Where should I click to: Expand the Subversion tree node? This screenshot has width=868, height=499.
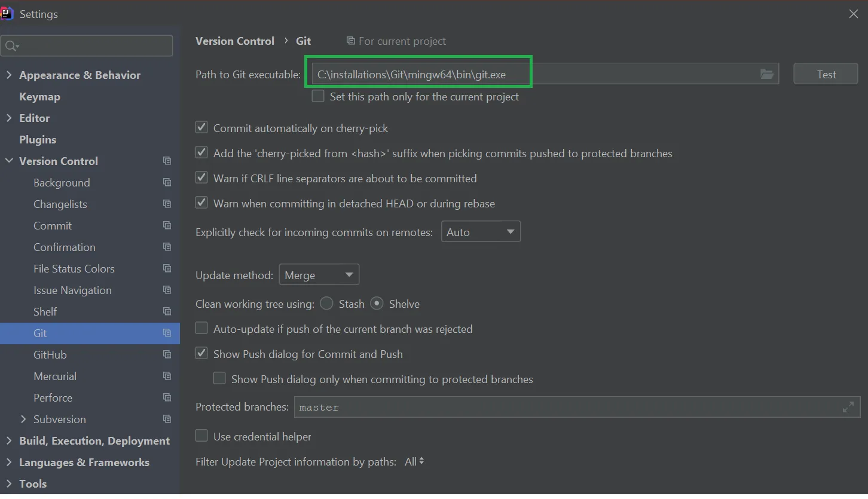23,419
